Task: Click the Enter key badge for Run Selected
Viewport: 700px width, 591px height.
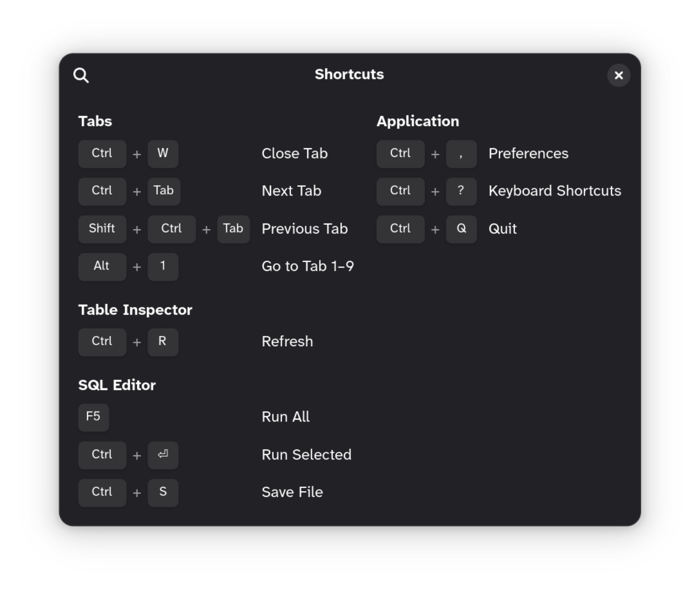Action: click(x=163, y=454)
